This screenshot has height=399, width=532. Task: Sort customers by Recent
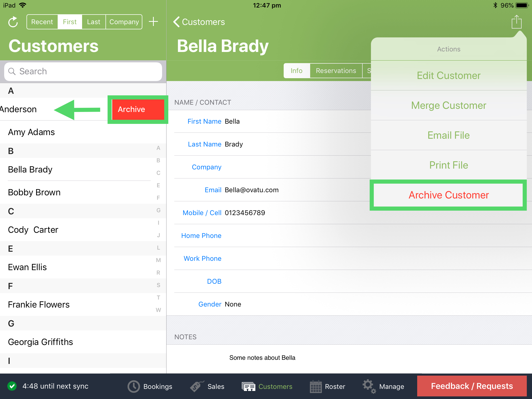click(42, 22)
